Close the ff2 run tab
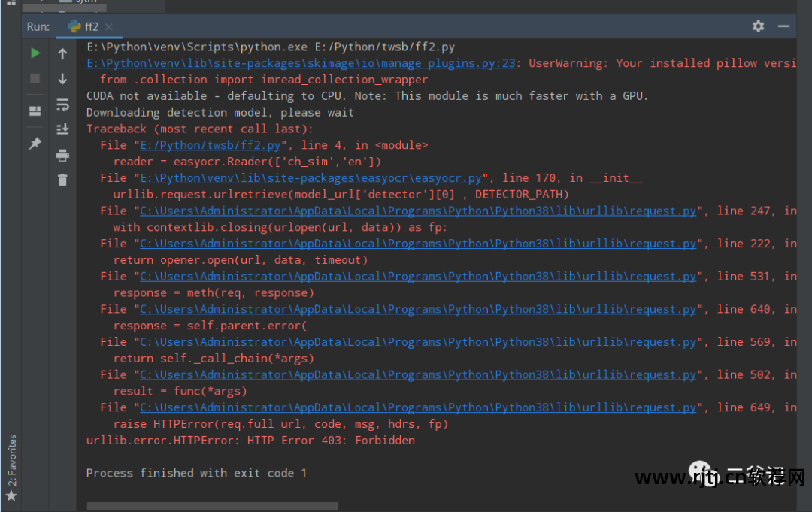This screenshot has width=812, height=512. (x=109, y=27)
